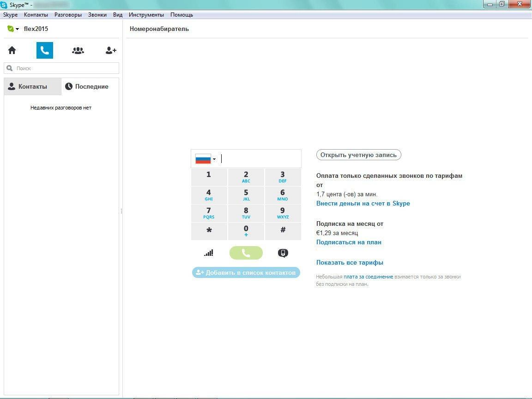Viewport: 532px width, 399px height.
Task: Open the Skype home icon
Action: click(x=12, y=50)
